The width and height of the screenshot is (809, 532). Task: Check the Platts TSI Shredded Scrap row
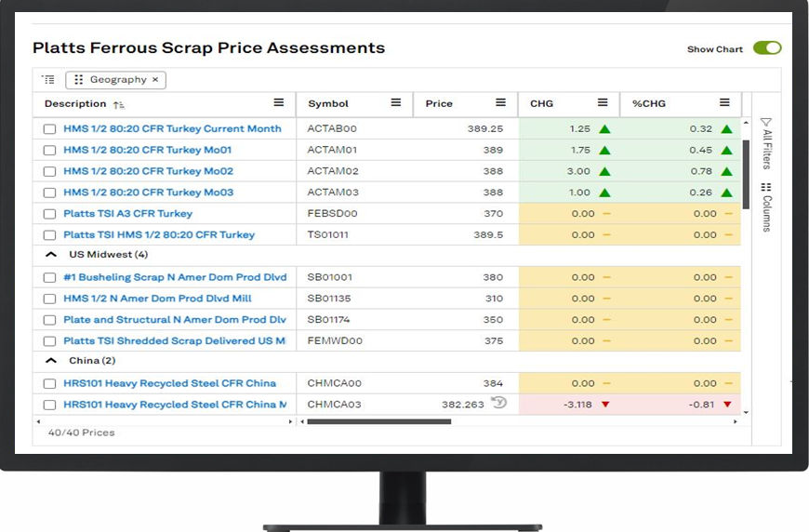[x=49, y=341]
